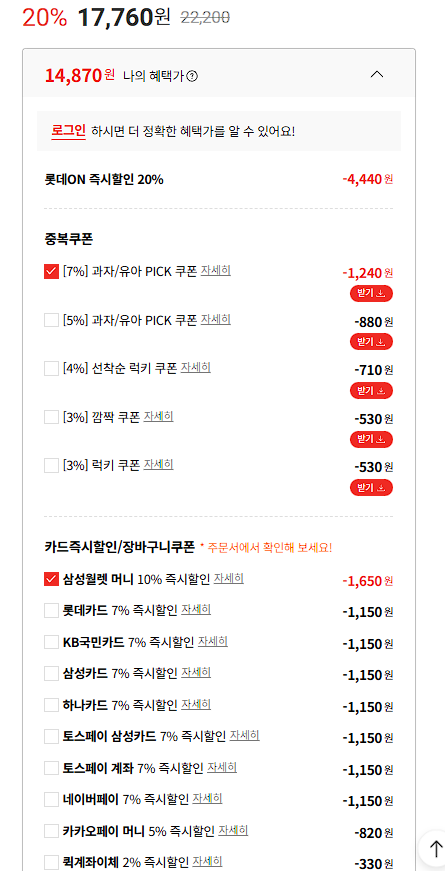Select the 롯데카드 7% 즉시할인 checkbox
This screenshot has height=871, width=445.
[51, 610]
